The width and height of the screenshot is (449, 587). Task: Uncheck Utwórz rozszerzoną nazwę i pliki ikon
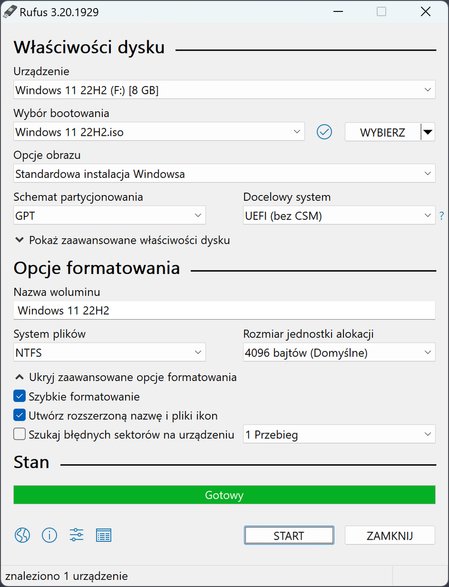19,415
